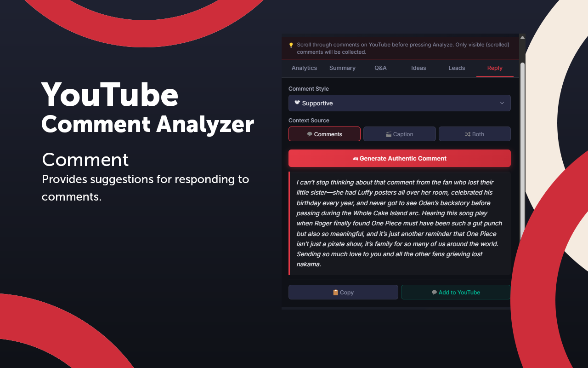Go to the Ideas tab
588x368 pixels.
tap(418, 68)
